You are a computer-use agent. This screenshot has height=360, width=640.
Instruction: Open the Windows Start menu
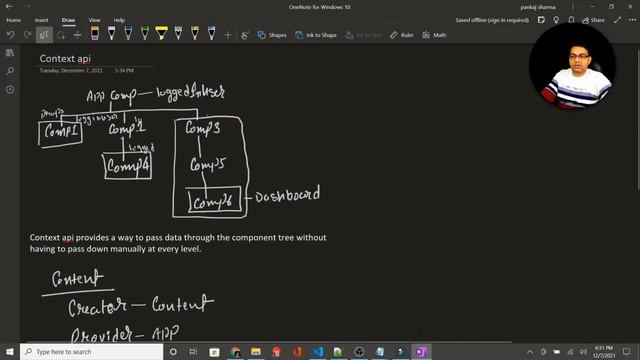[x=10, y=351]
